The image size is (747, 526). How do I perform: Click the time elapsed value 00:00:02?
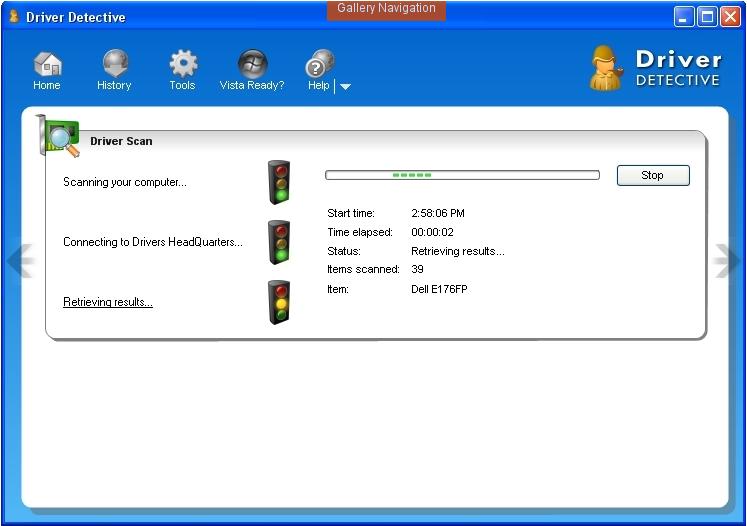pos(432,232)
